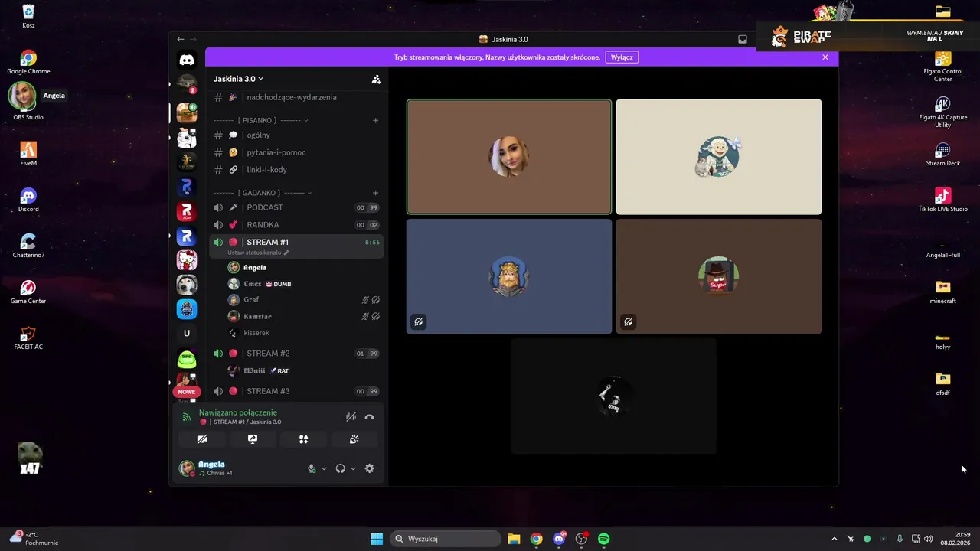
Task: Click the Wyszukaj taskbar search box
Action: [x=445, y=539]
